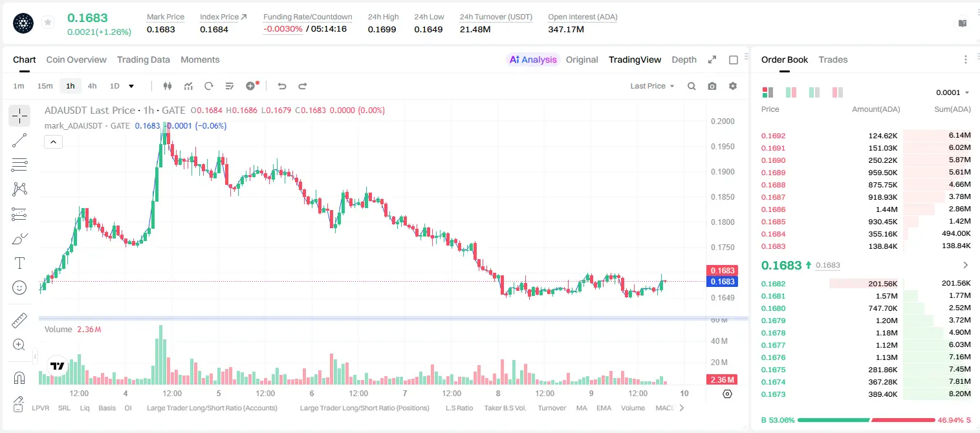Choose the text annotation tool
This screenshot has width=980, height=433.
(x=19, y=263)
